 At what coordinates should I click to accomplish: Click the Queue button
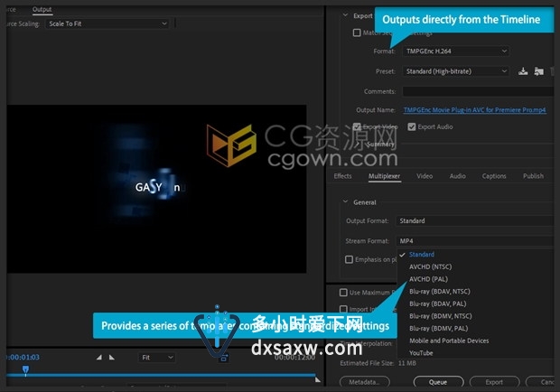click(438, 382)
